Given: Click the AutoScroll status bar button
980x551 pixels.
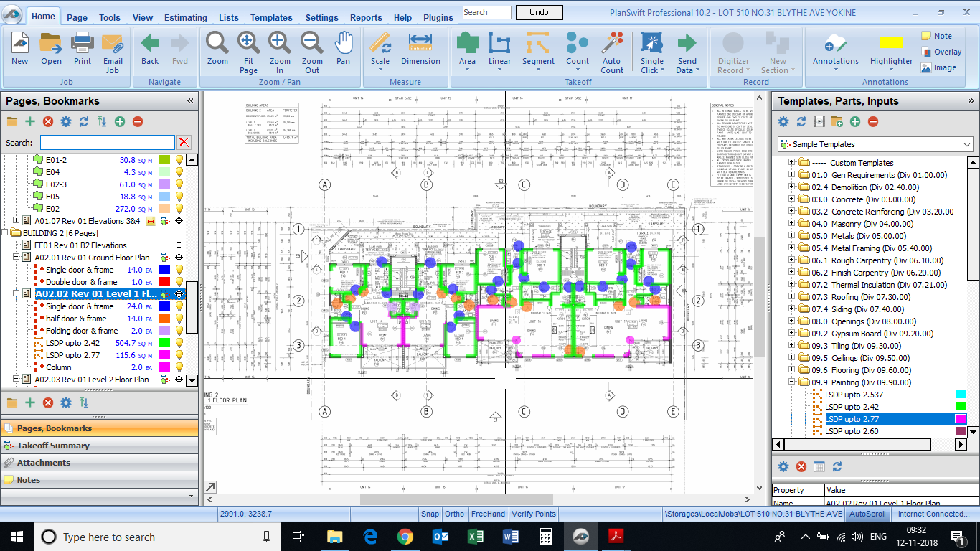Looking at the screenshot, I should point(867,514).
